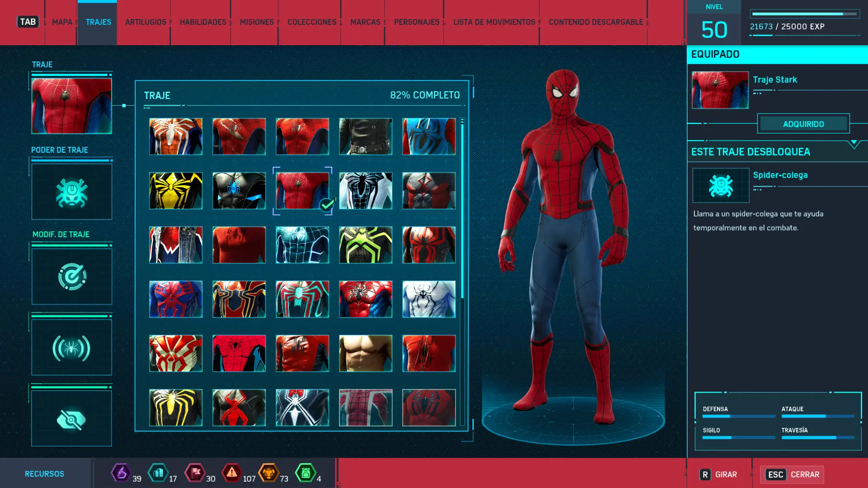Image resolution: width=868 pixels, height=488 pixels.
Task: Click the ADQUIRIDO button
Action: [x=803, y=124]
